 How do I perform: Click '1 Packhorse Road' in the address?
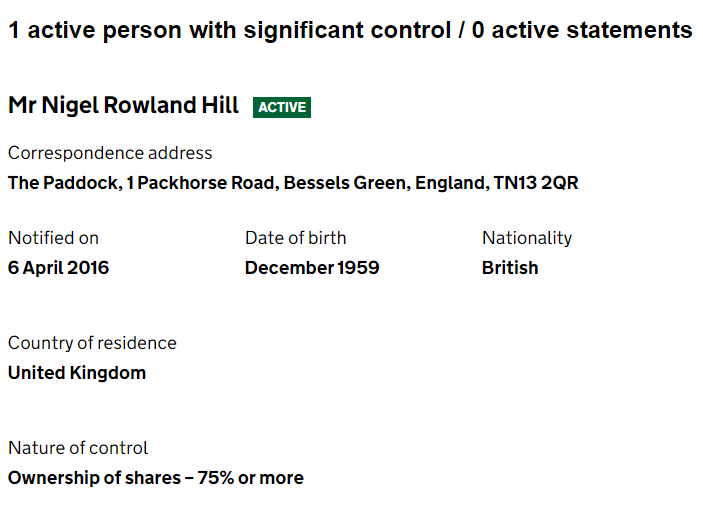pyautogui.click(x=199, y=183)
